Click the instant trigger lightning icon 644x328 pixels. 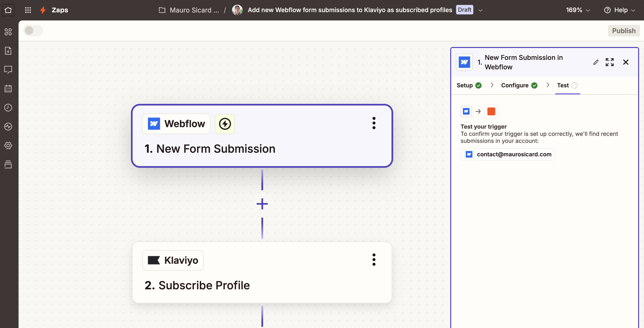tap(225, 124)
